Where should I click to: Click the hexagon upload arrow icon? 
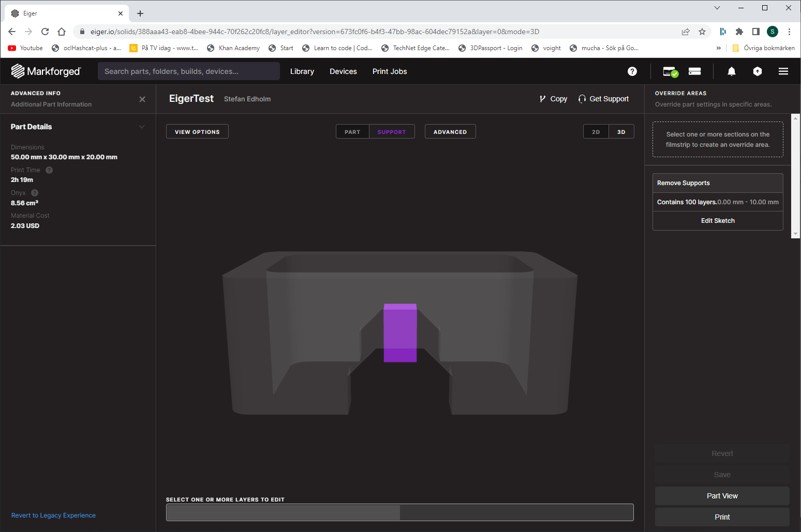coord(757,71)
